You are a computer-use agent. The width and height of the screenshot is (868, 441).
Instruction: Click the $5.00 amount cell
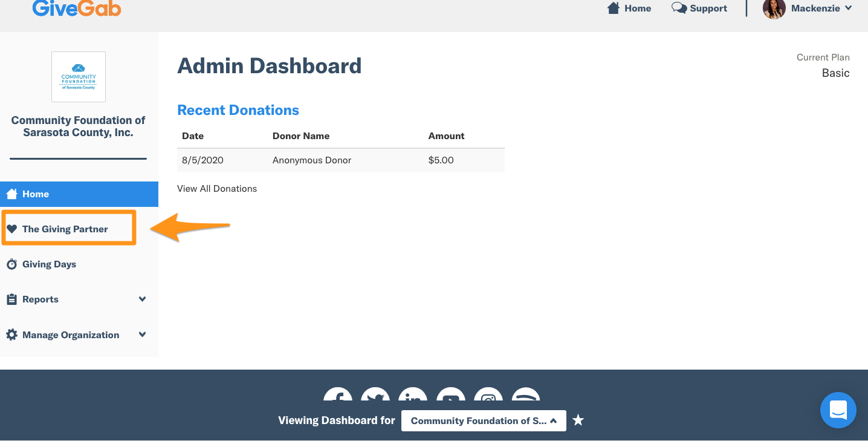pyautogui.click(x=441, y=160)
